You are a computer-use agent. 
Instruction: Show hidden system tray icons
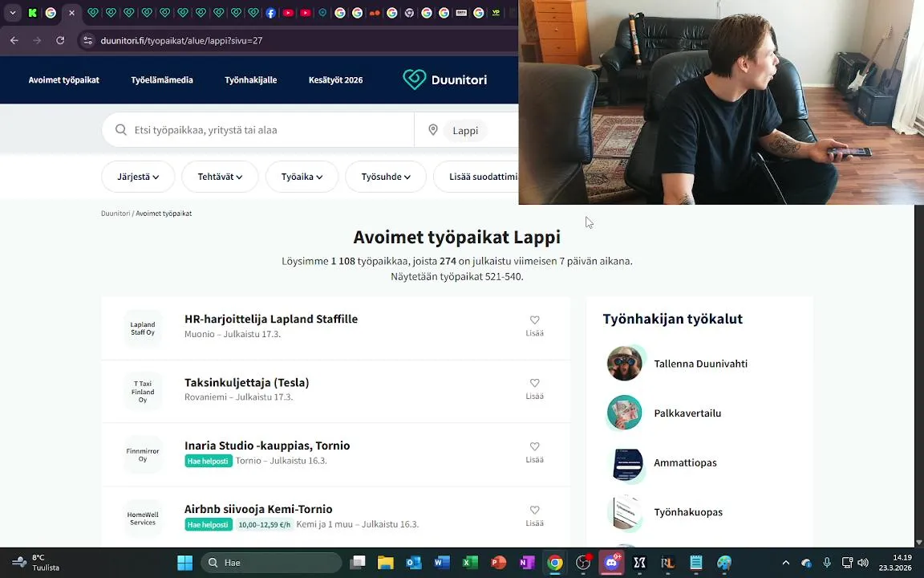tap(785, 563)
